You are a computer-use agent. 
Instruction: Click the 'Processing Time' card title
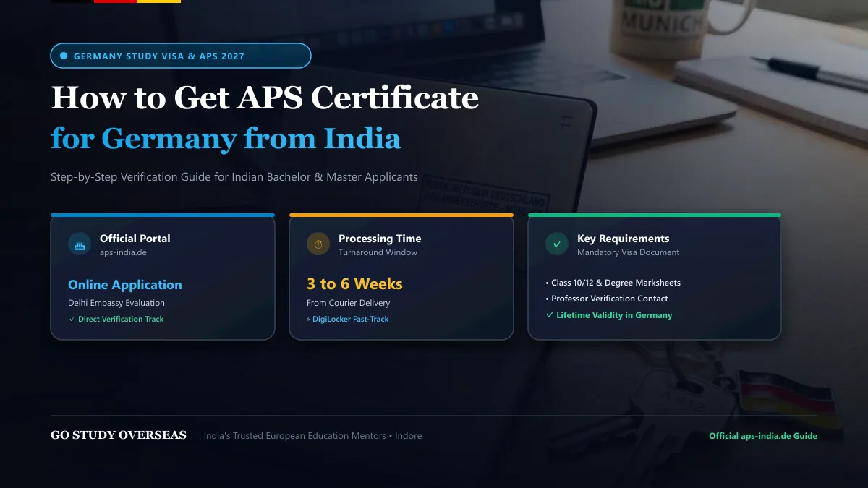[380, 238]
